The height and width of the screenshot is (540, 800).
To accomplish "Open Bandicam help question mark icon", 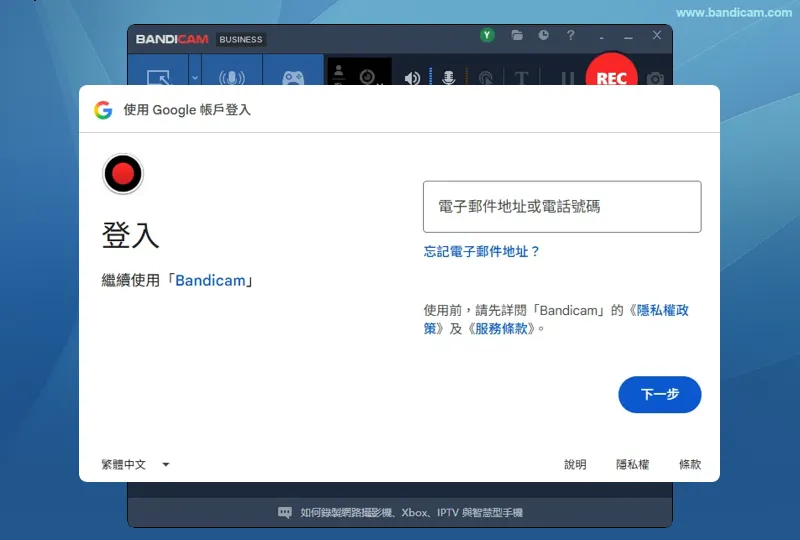I will tap(570, 35).
